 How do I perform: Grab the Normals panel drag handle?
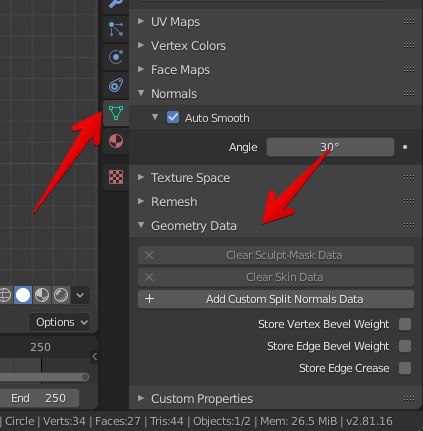tap(409, 94)
